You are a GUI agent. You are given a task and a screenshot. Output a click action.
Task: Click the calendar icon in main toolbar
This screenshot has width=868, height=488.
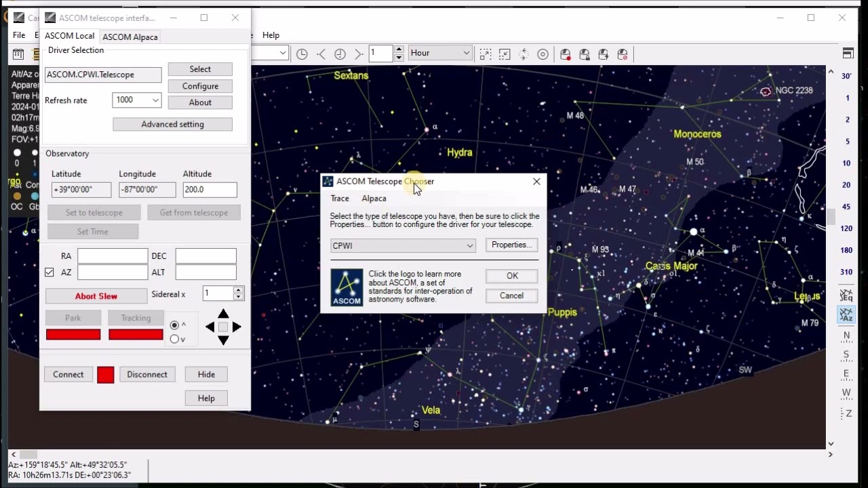[18, 54]
